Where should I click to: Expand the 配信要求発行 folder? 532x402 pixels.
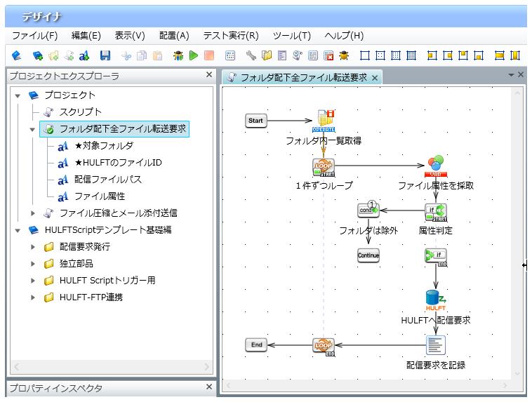click(33, 247)
